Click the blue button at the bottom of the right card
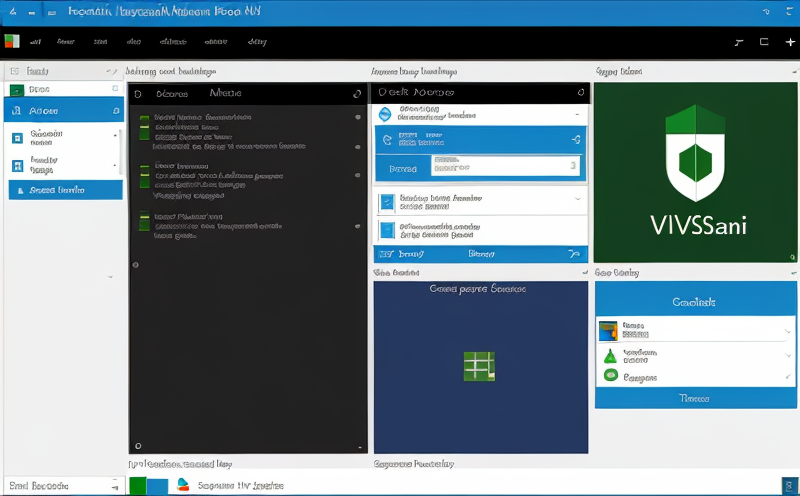 point(695,398)
